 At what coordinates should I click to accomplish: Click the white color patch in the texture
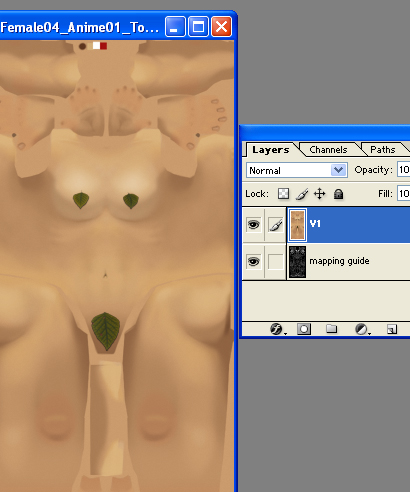pos(96,46)
